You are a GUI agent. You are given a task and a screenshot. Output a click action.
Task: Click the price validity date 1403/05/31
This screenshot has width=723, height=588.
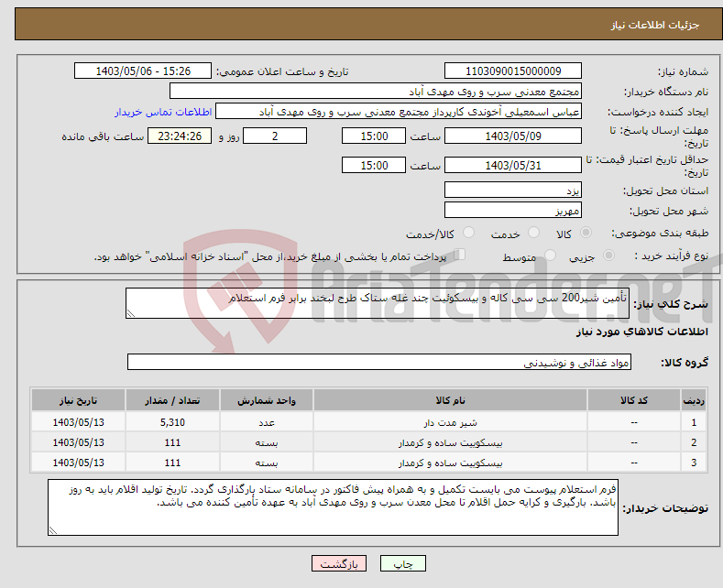pos(513,165)
